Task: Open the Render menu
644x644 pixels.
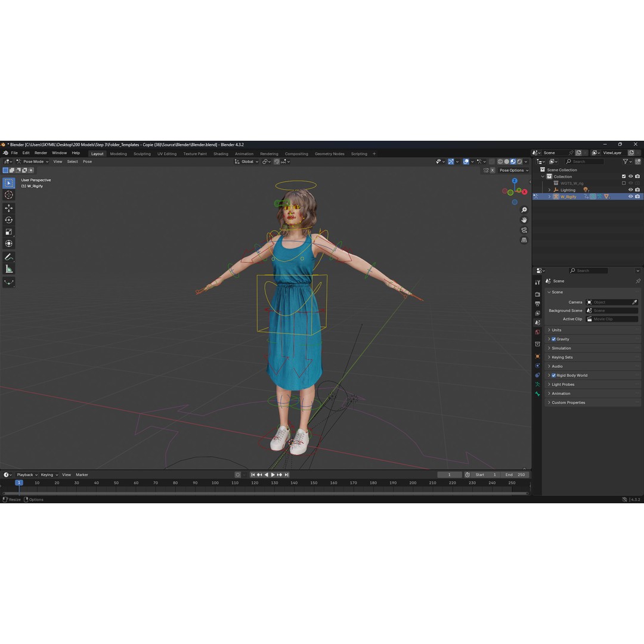Action: point(41,153)
